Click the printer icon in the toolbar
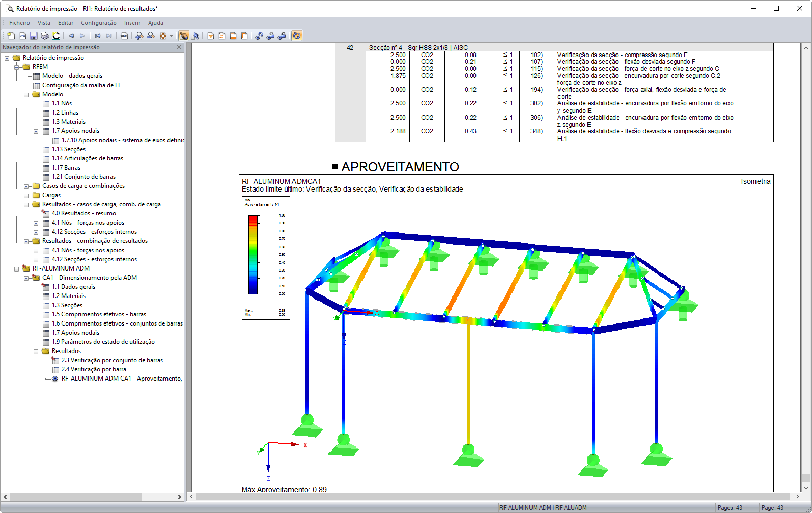The image size is (812, 513). (45, 36)
